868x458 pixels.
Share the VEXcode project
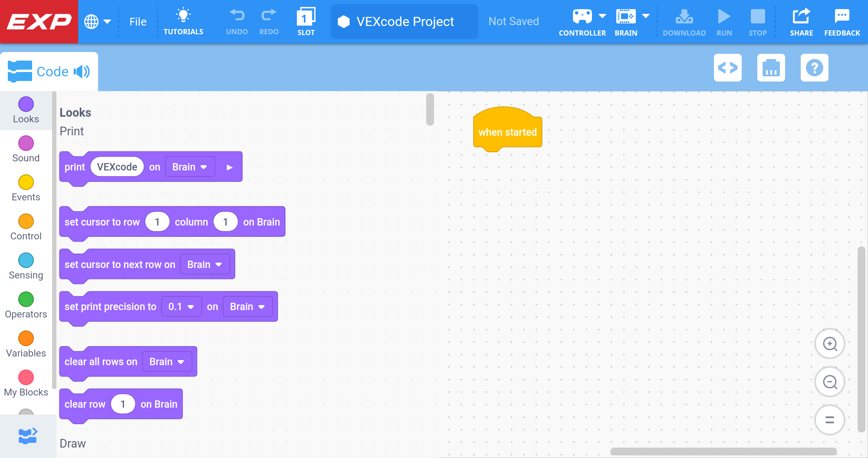pyautogui.click(x=801, y=21)
